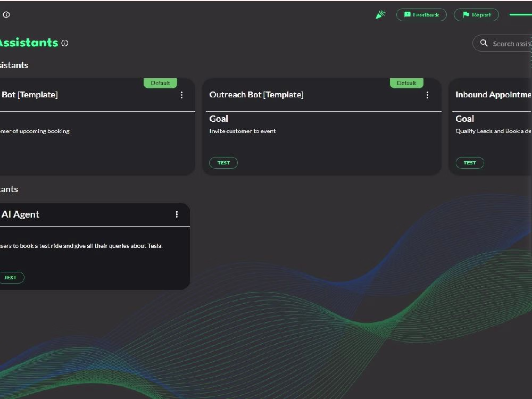Click the Default badge on Outreach Bot card
Image resolution: width=532 pixels, height=399 pixels.
click(x=406, y=83)
